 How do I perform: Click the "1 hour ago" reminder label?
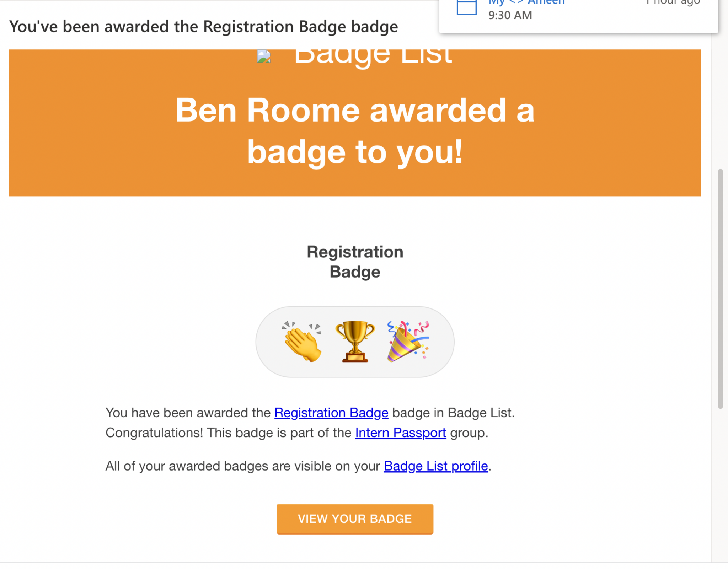point(673,3)
